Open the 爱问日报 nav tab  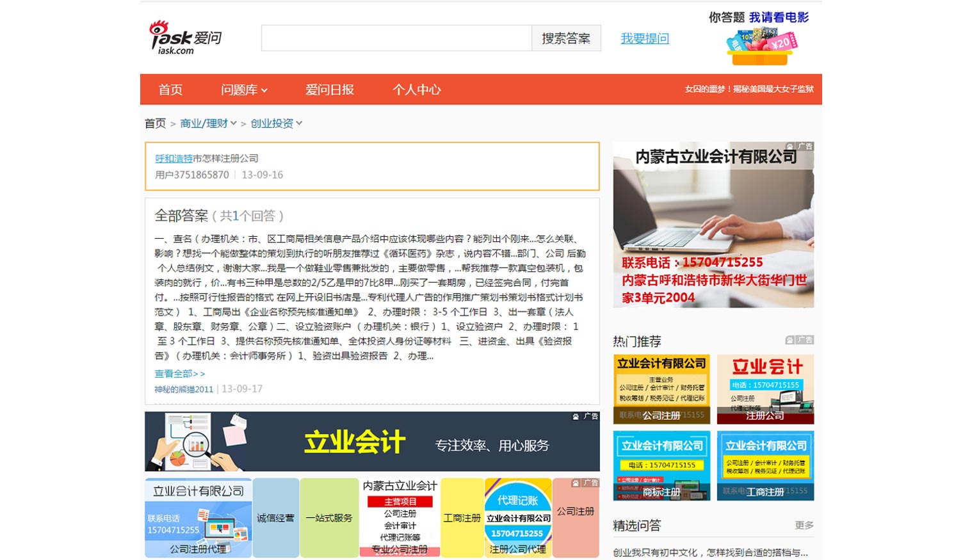coord(329,90)
